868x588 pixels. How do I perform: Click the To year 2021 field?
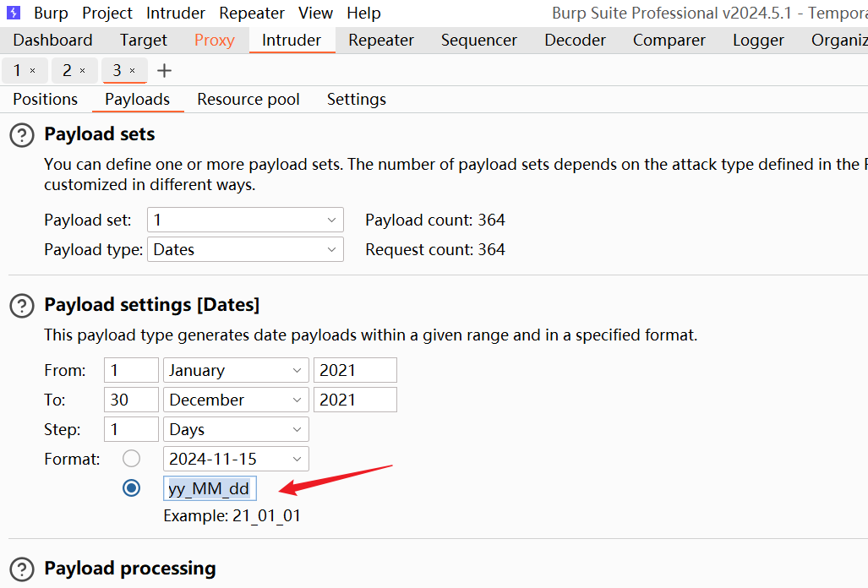click(x=354, y=400)
